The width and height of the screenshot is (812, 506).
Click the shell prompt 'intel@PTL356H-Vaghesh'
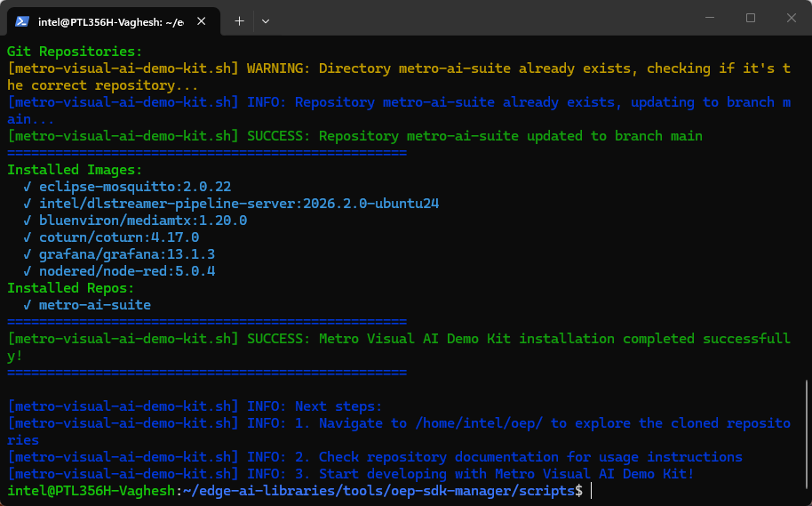[92, 491]
